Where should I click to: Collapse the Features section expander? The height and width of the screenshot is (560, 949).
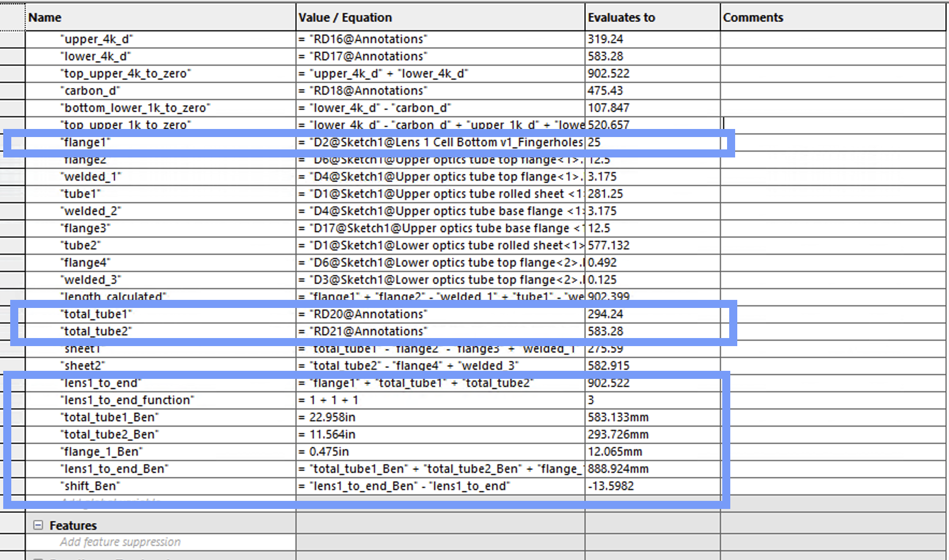click(38, 525)
